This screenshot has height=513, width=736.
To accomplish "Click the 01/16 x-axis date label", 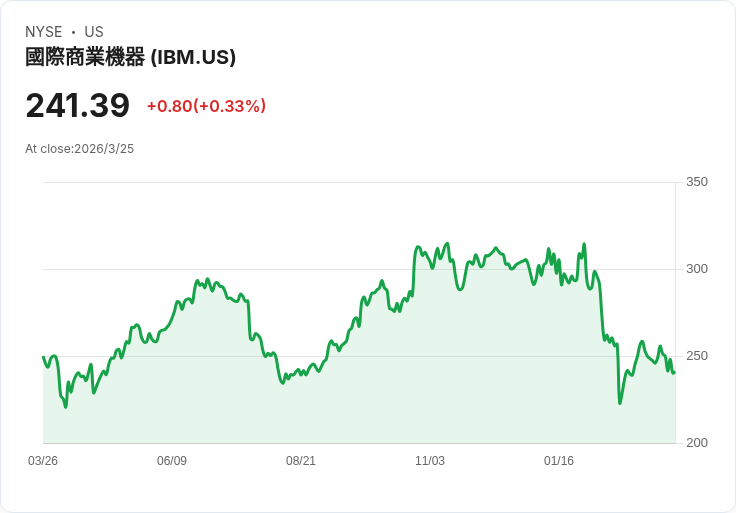I will [559, 461].
